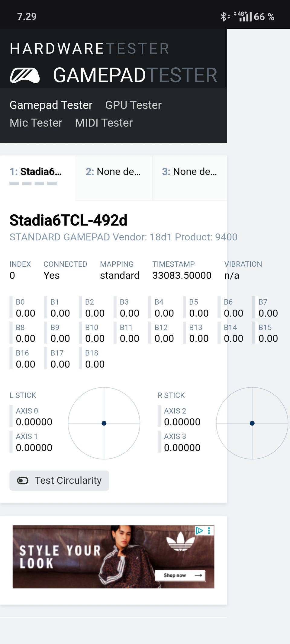Click the ad options three-dot icon

[x=209, y=530]
